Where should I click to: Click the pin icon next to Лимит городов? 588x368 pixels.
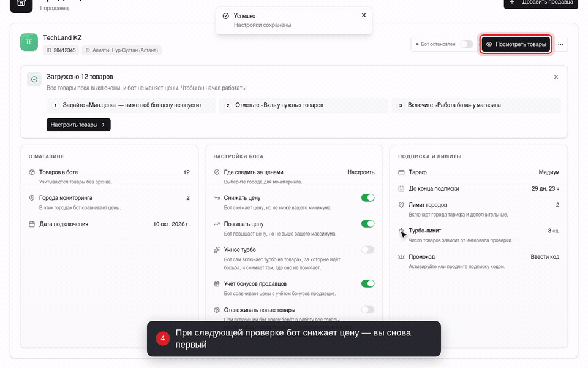coord(401,205)
